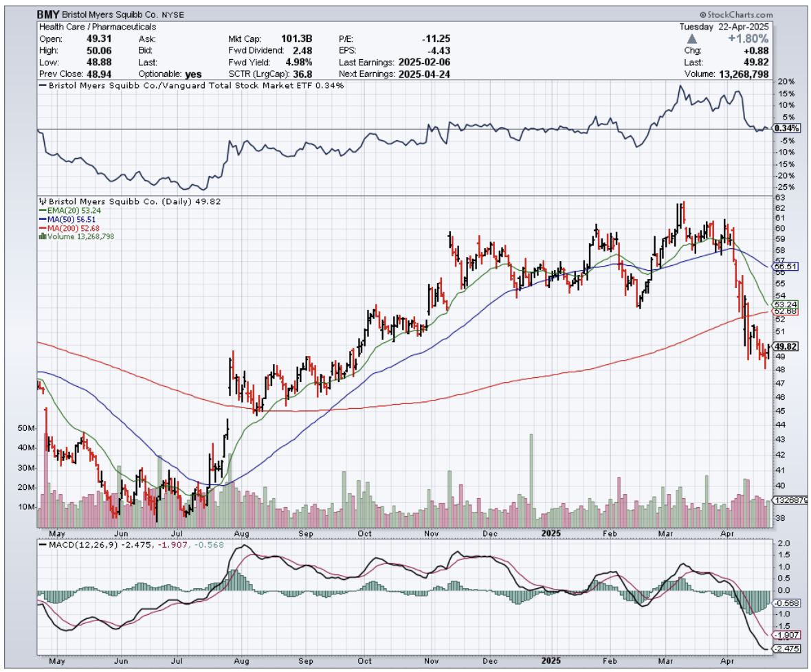Click the relative strength ETF legend line marker
811x672 pixels.
coord(43,85)
